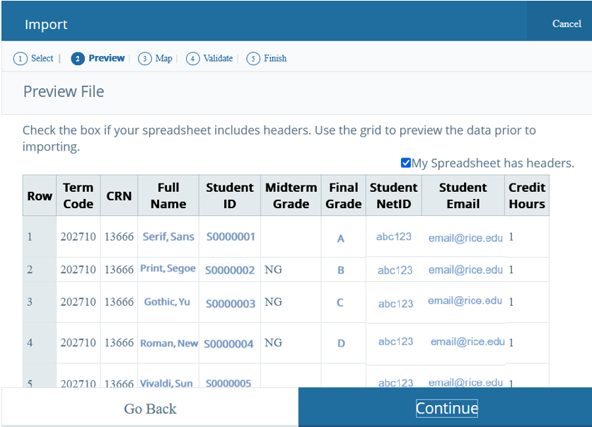Open the Validate step

pyautogui.click(x=209, y=59)
